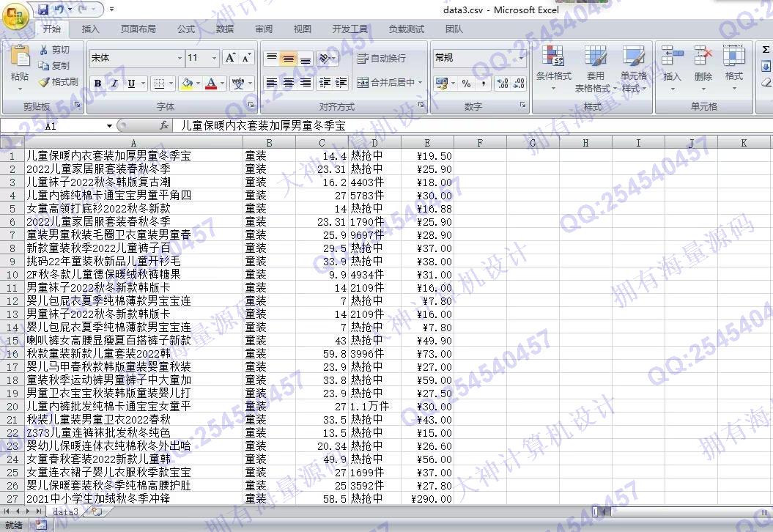Click the Name Box showing A1
The width and height of the screenshot is (773, 532).
51,126
